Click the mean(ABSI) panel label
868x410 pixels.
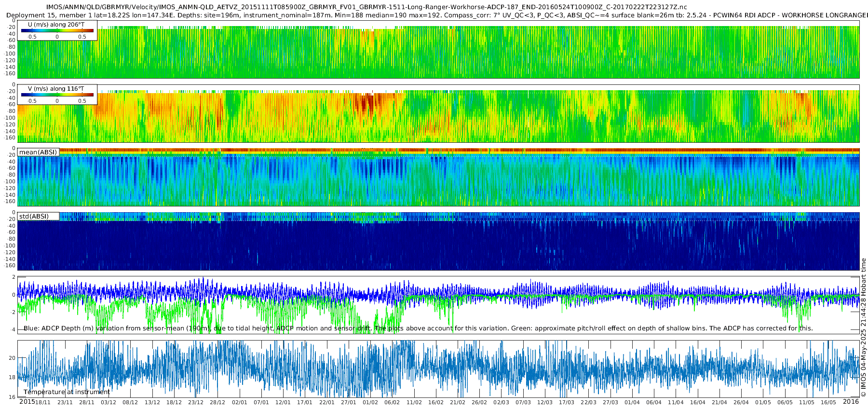pyautogui.click(x=38, y=152)
